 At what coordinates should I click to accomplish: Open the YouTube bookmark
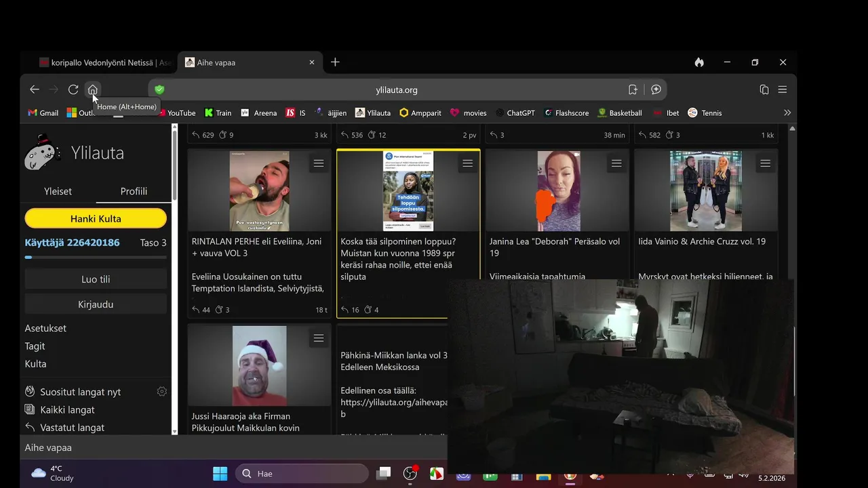click(176, 113)
